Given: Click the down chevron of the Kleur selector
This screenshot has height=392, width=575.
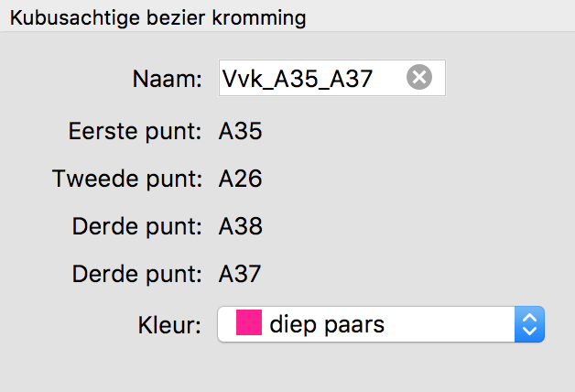Looking at the screenshot, I should click(x=529, y=332).
